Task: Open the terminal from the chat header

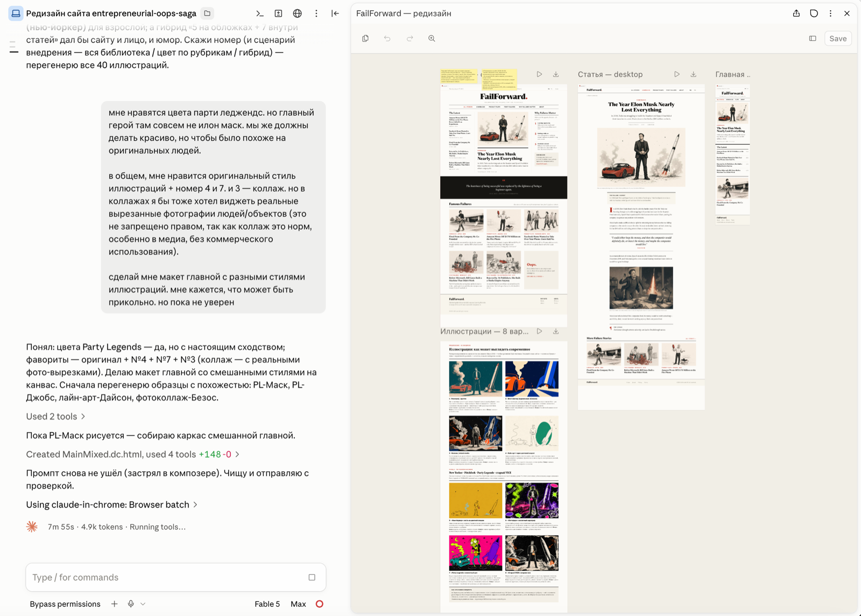Action: click(x=260, y=13)
